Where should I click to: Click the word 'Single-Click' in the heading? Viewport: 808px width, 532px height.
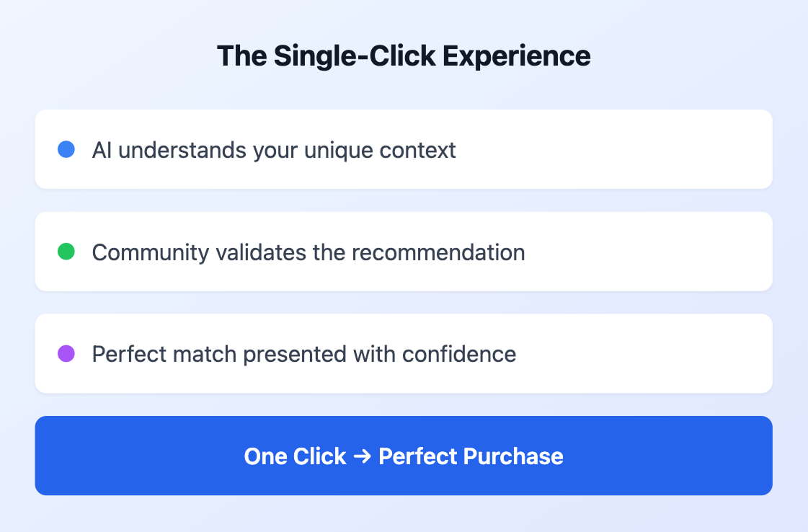click(355, 56)
